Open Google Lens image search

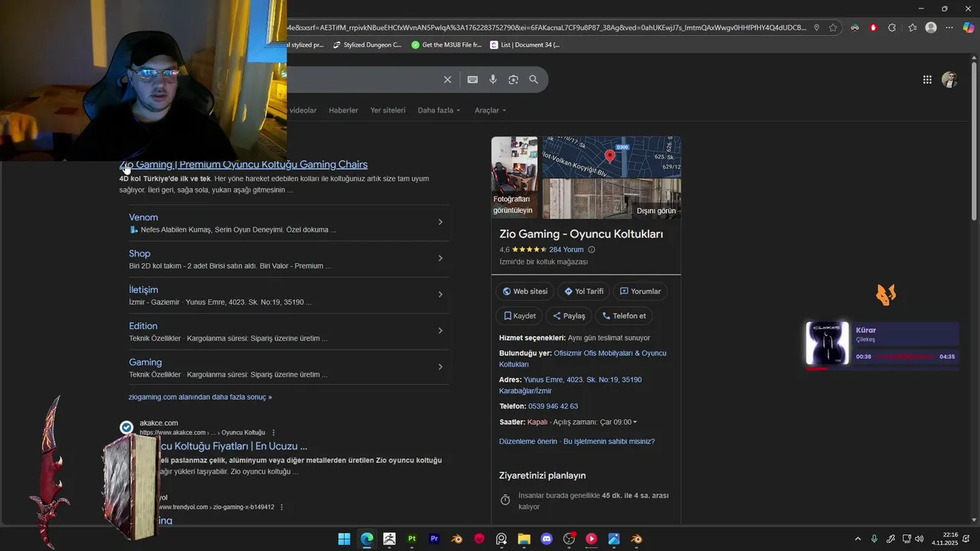pos(513,80)
